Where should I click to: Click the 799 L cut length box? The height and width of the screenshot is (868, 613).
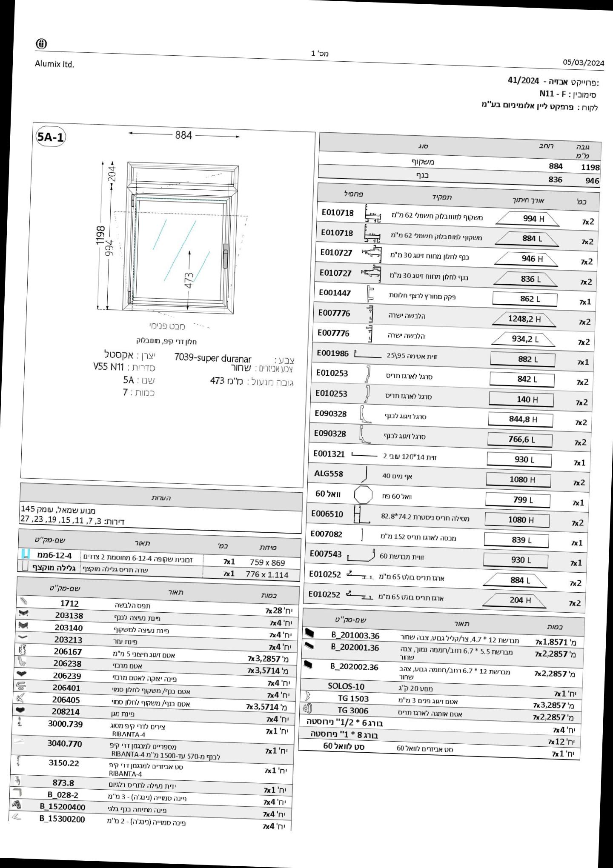518,500
